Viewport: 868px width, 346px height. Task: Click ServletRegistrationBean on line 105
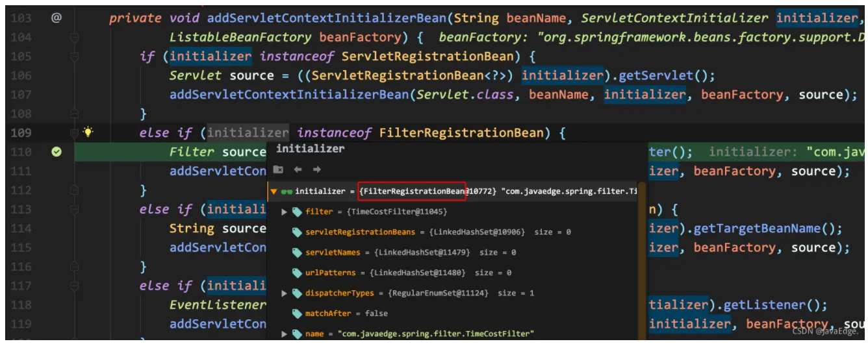(427, 56)
